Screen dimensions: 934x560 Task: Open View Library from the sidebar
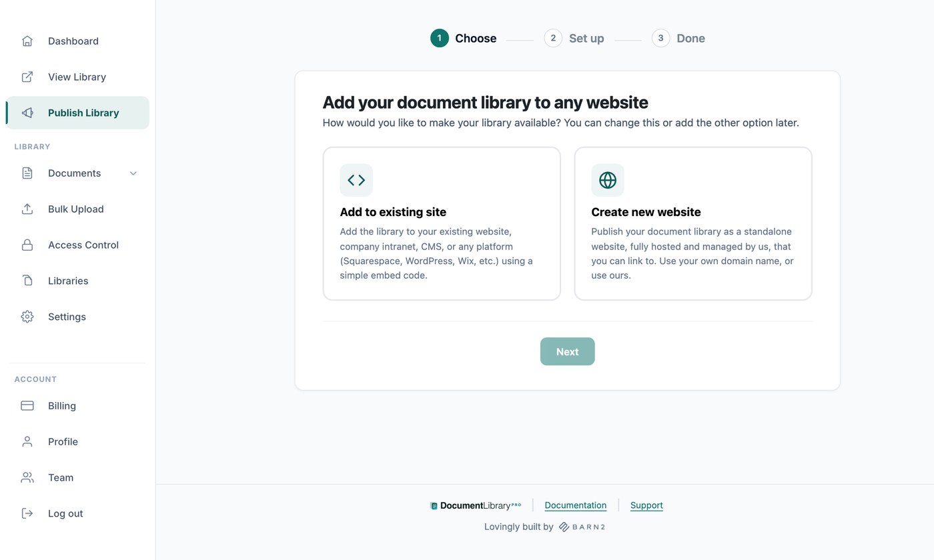pyautogui.click(x=77, y=77)
